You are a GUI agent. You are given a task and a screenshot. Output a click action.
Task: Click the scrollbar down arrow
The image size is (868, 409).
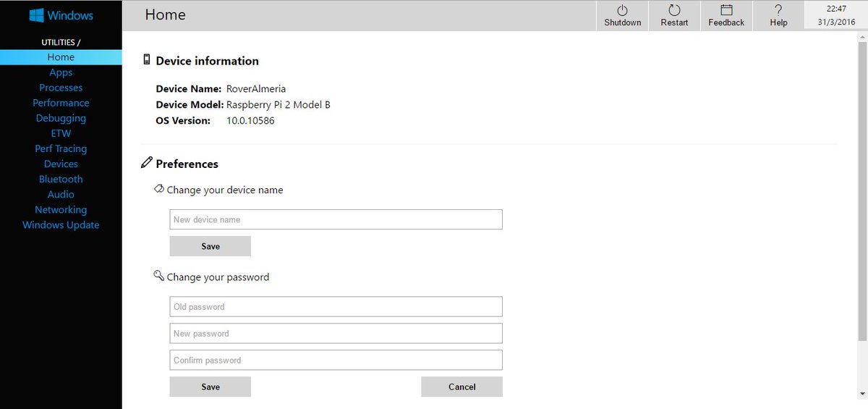[x=861, y=393]
